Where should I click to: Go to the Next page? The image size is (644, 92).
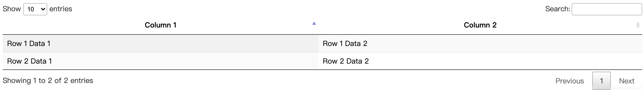pyautogui.click(x=626, y=81)
